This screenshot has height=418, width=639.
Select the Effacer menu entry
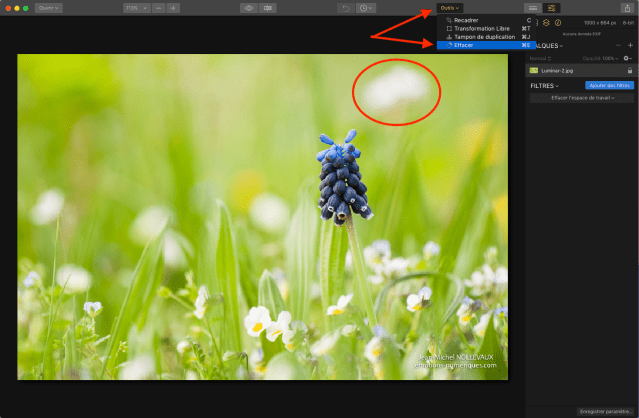point(484,45)
